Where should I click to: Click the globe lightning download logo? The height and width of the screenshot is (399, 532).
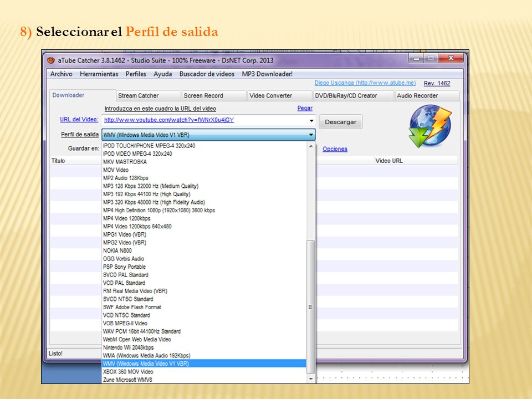coord(430,126)
